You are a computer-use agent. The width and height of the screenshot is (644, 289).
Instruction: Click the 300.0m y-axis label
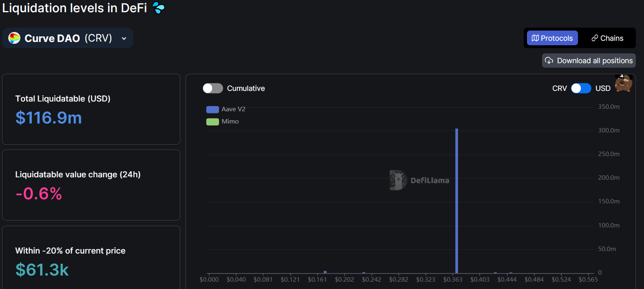pyautogui.click(x=609, y=130)
